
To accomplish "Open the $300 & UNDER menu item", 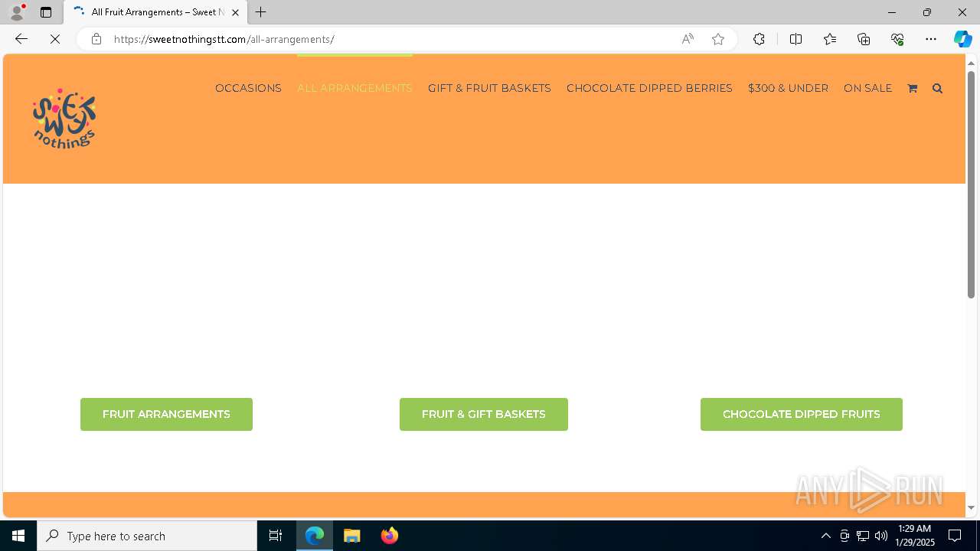I will 788,88.
